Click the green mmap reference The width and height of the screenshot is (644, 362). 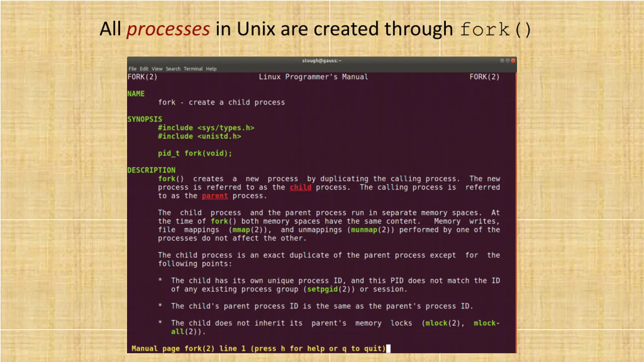241,230
